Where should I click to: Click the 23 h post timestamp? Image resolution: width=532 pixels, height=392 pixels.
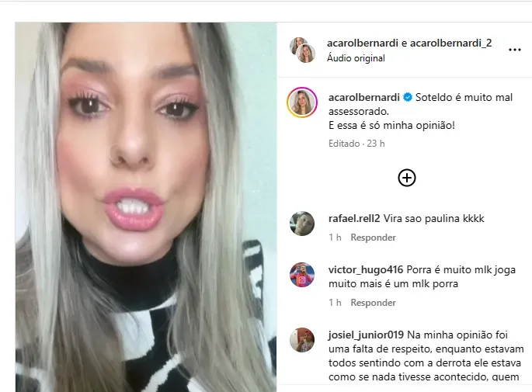tap(376, 144)
